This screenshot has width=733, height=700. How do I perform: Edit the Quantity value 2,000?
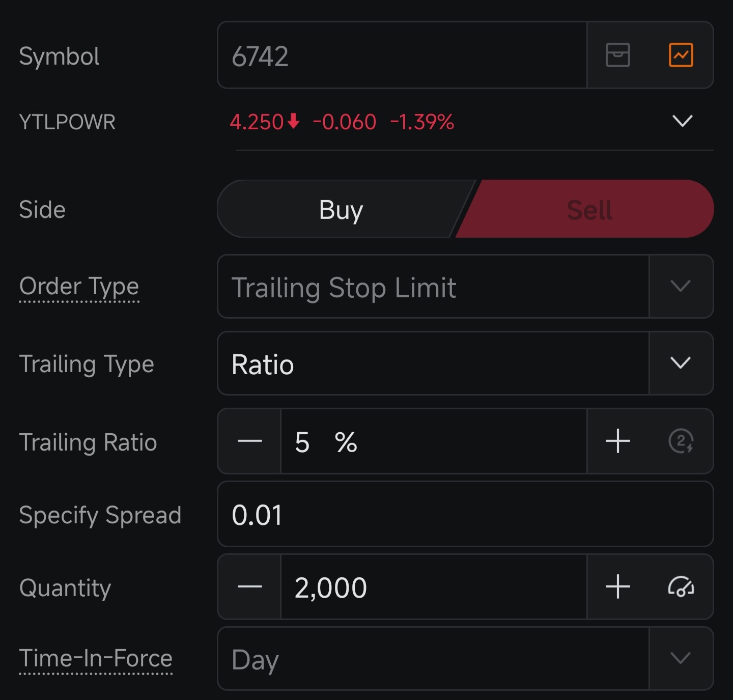(x=434, y=587)
